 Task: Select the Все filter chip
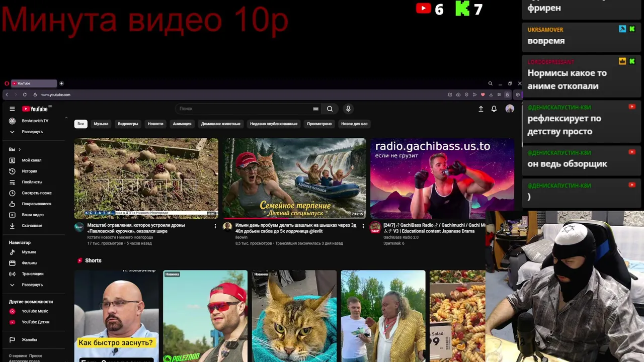coord(80,124)
